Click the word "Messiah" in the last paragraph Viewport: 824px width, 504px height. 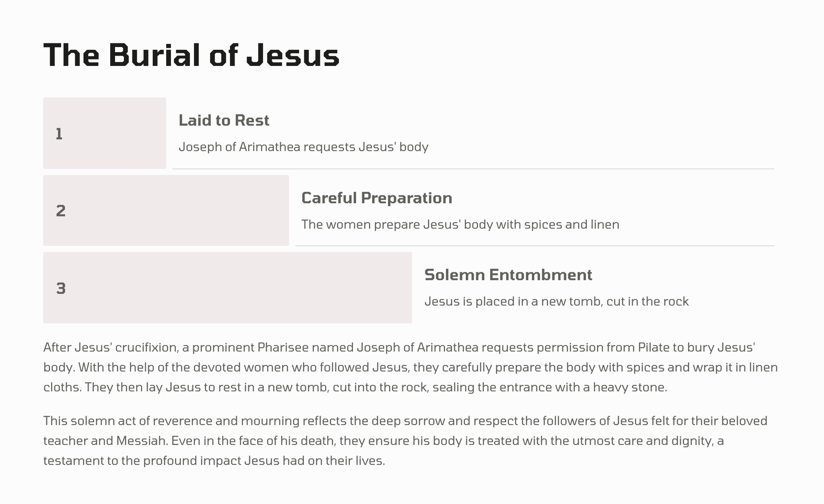click(142, 441)
